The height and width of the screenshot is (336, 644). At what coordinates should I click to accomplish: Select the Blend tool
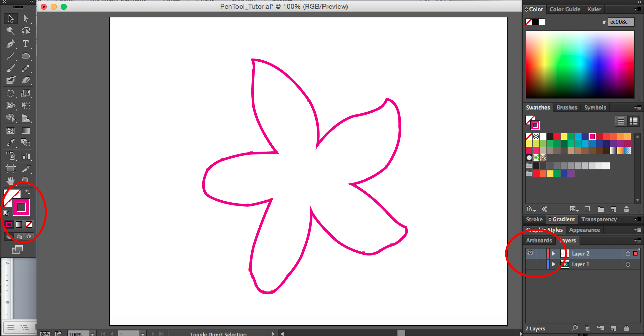26,143
